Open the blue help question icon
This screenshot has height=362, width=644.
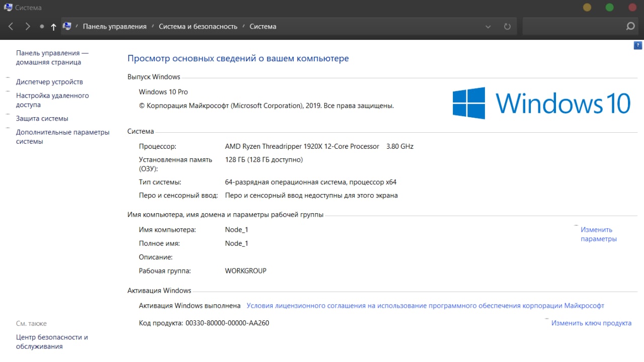tap(638, 45)
